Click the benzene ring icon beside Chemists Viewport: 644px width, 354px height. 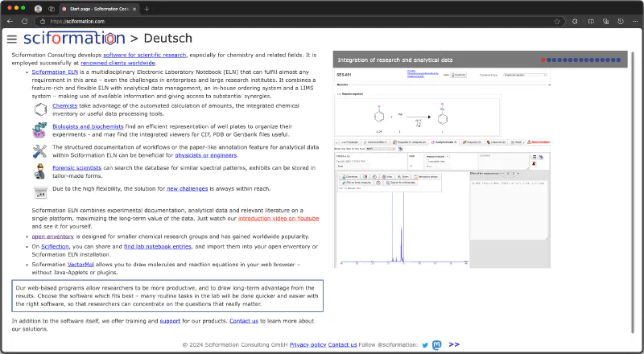pos(41,109)
